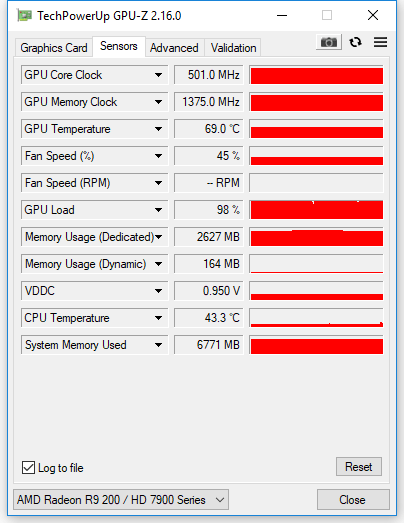Screen dimensions: 404x523
Task: Click the refresh sensors icon
Action: pyautogui.click(x=355, y=42)
